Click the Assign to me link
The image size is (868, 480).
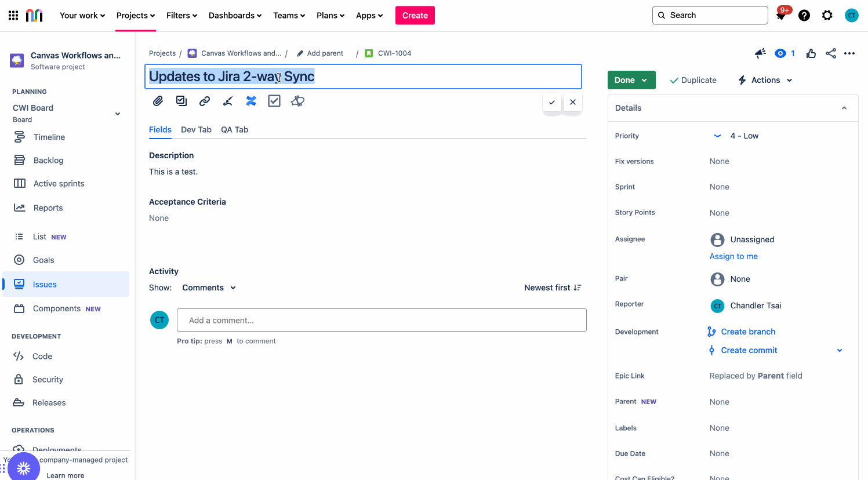[733, 256]
